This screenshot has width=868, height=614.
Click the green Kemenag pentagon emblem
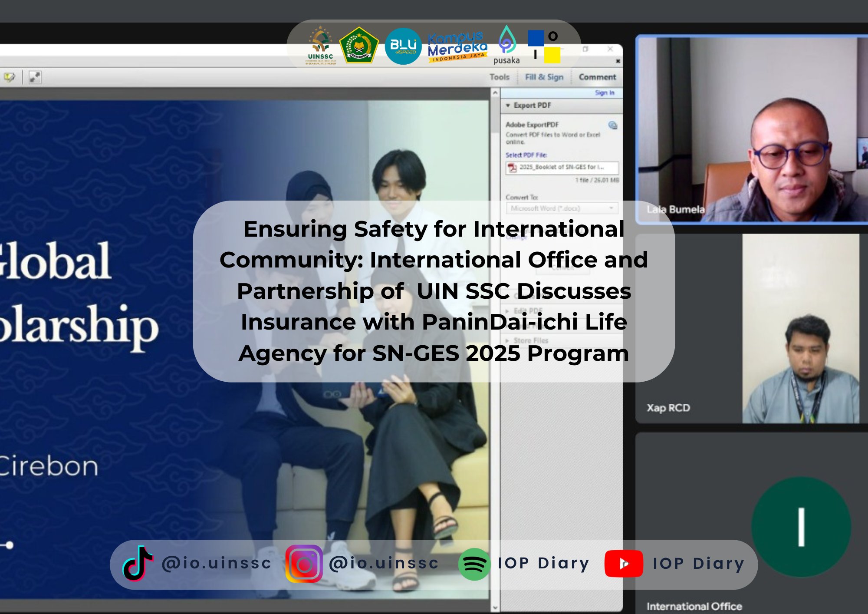[x=359, y=45]
